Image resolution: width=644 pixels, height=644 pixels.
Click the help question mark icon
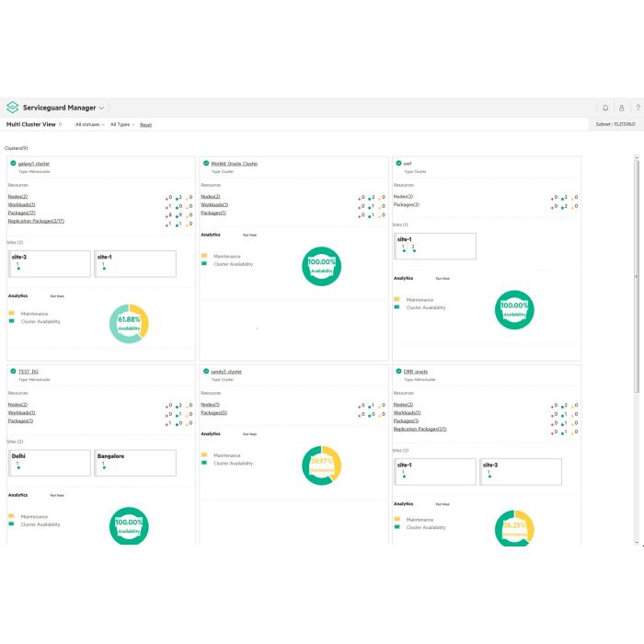[x=638, y=108]
